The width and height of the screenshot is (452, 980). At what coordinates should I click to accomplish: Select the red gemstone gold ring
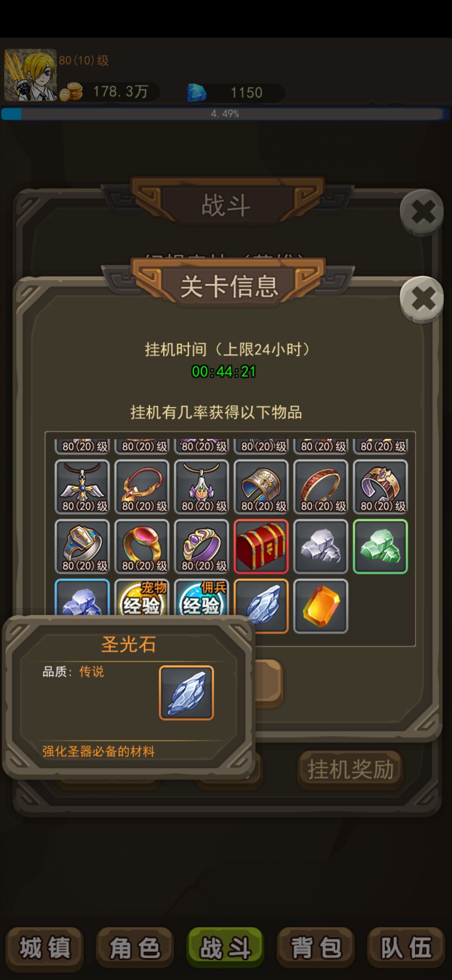point(142,546)
